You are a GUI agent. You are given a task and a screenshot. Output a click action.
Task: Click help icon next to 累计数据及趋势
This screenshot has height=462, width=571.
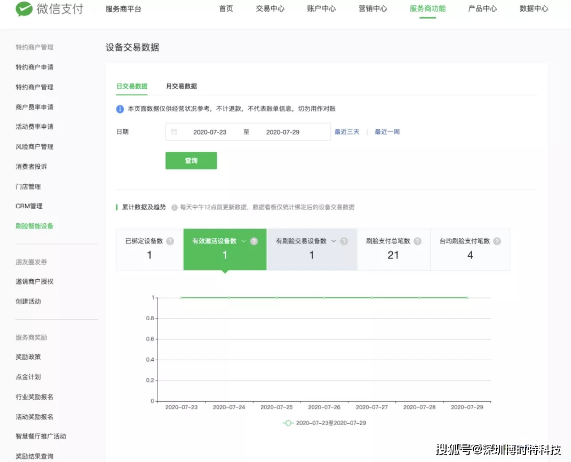point(174,208)
